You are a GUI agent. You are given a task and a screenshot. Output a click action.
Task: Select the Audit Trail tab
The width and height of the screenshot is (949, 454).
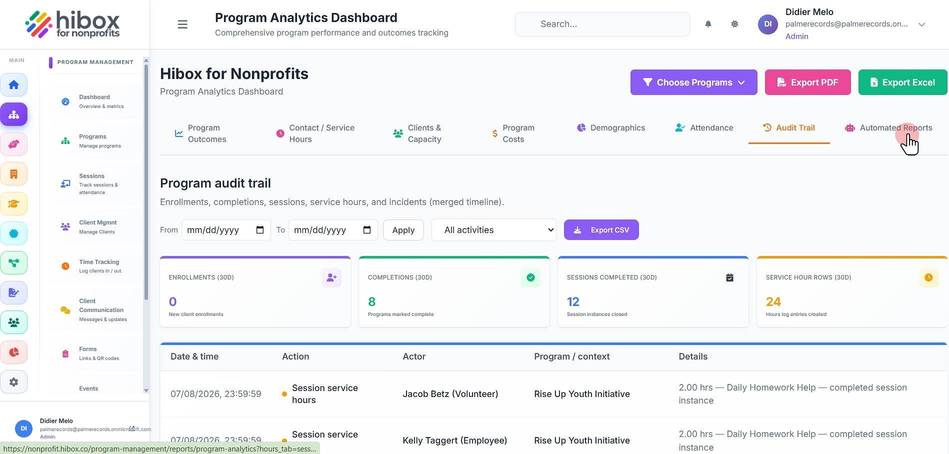coord(789,128)
